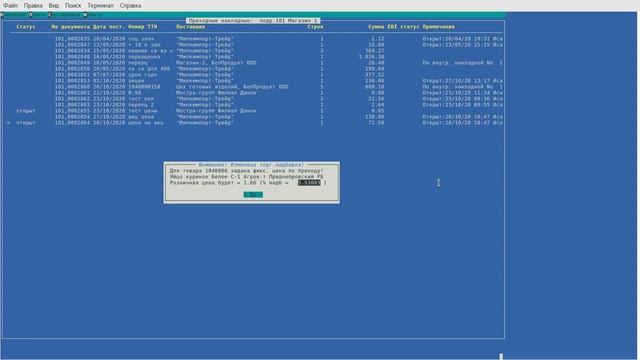The image size is (640, 360).
Task: Click the 'Номер ТТН' column header
Action: coord(142,27)
